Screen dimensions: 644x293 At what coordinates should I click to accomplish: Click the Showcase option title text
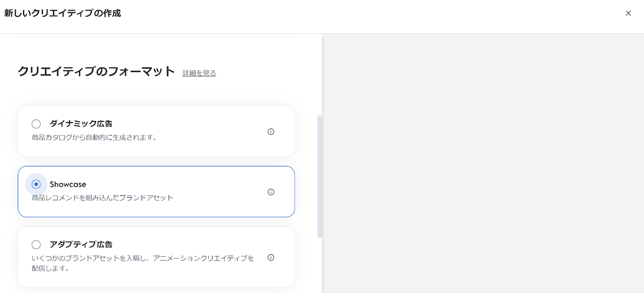[68, 184]
